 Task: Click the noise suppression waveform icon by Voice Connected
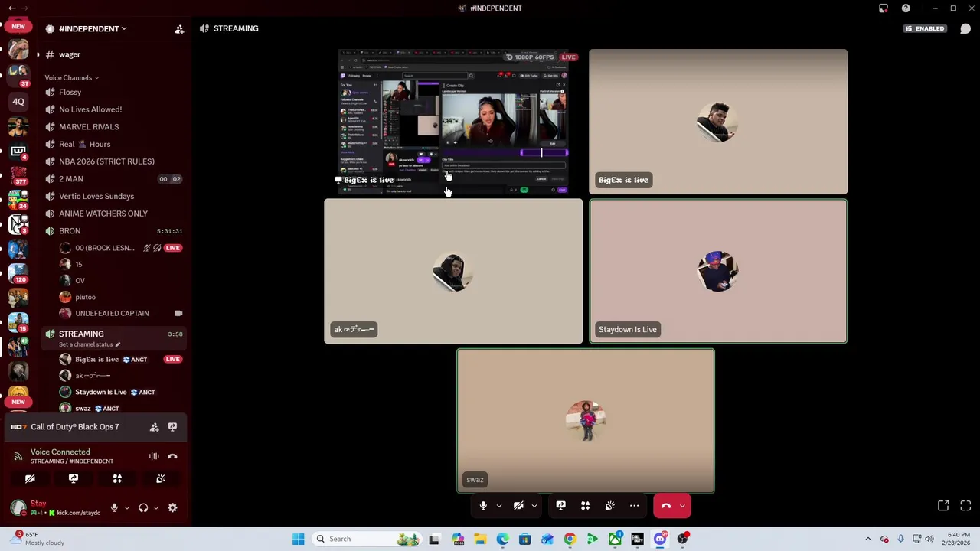pos(154,456)
